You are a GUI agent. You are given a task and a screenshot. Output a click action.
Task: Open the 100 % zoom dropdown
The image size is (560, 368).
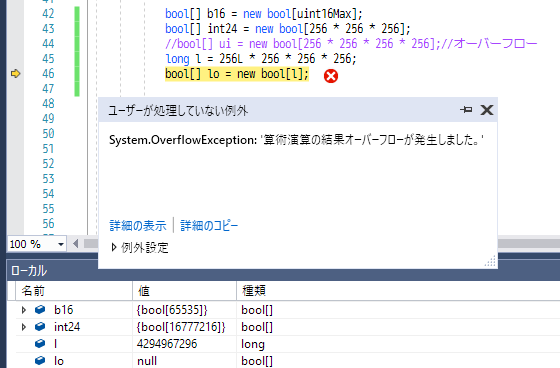(61, 244)
